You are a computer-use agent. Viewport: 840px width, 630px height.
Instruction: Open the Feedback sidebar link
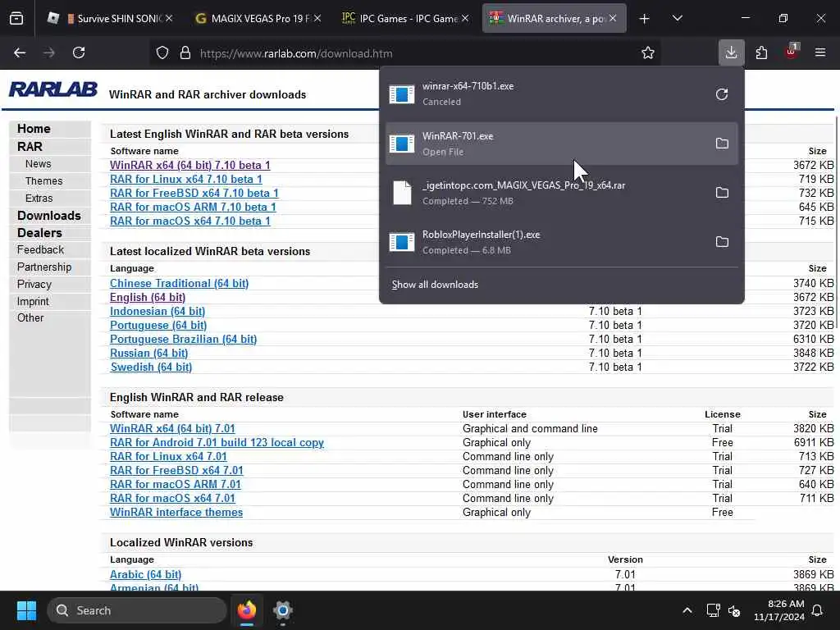40,249
